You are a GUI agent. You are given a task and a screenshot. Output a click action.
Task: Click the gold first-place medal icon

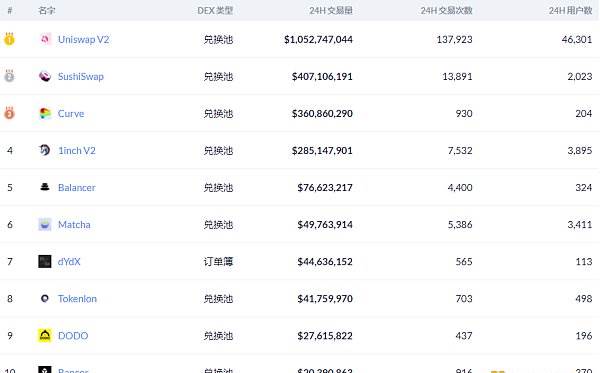pos(9,39)
